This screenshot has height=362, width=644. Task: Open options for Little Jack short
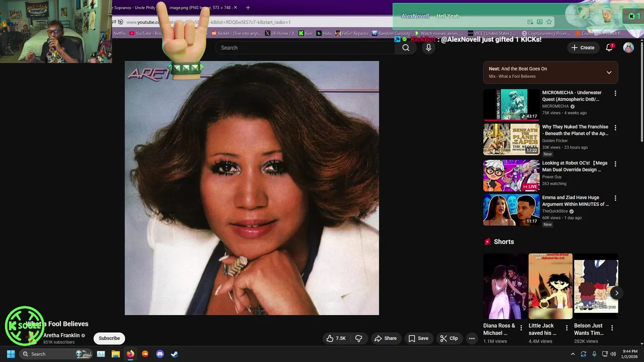[x=567, y=328]
